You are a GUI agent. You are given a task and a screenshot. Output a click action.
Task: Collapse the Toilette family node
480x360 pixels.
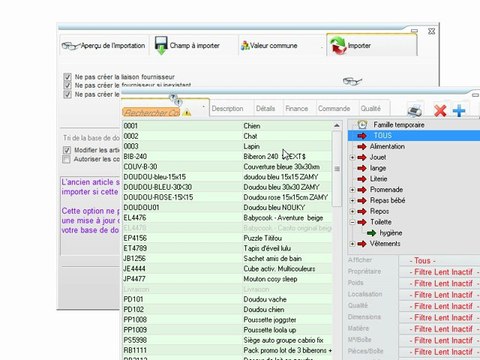click(352, 222)
